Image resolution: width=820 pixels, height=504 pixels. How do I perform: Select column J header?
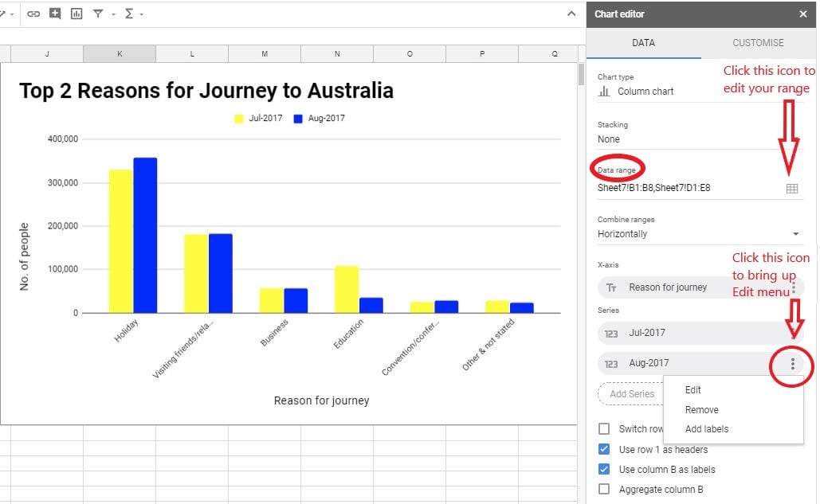pyautogui.click(x=47, y=54)
